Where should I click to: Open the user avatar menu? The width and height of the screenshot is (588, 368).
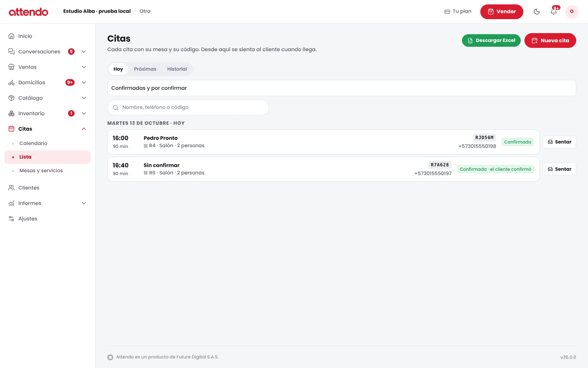point(571,11)
